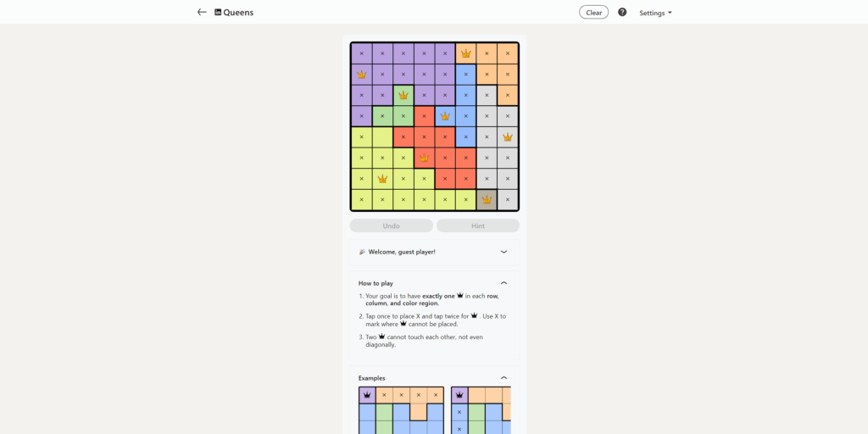Click the help question mark icon
The height and width of the screenshot is (434, 868).
(x=622, y=13)
